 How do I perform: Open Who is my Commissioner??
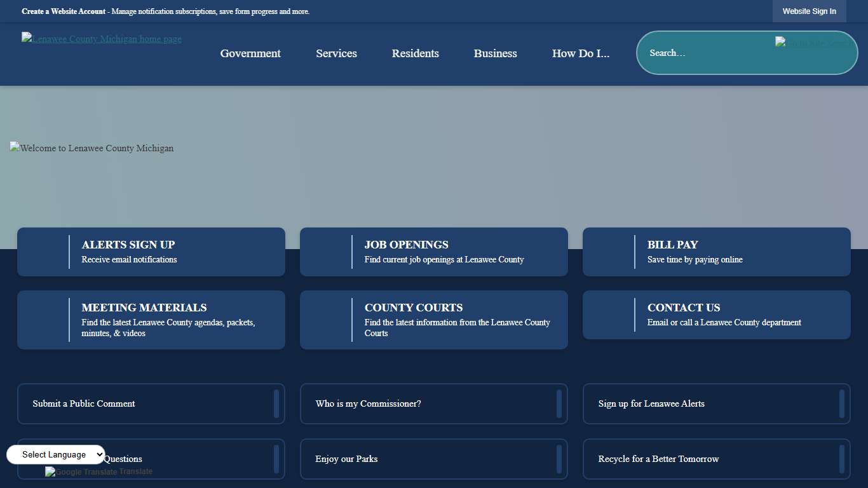pos(367,403)
